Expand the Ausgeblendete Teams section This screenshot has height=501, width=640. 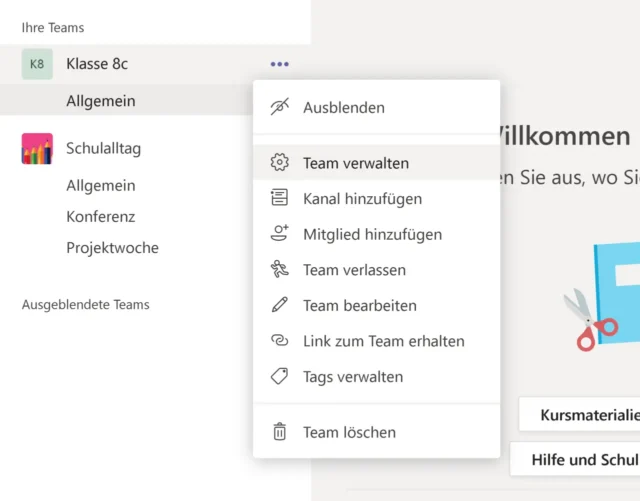86,304
